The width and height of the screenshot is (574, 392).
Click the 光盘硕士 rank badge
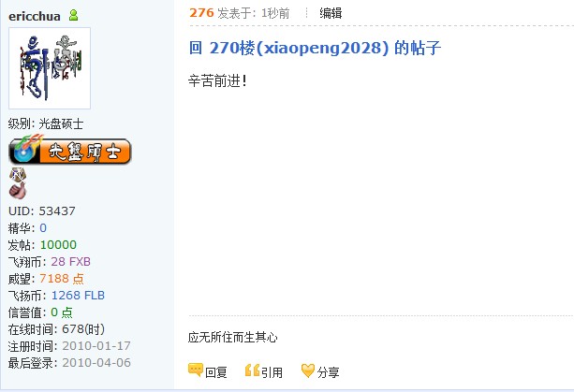[69, 149]
